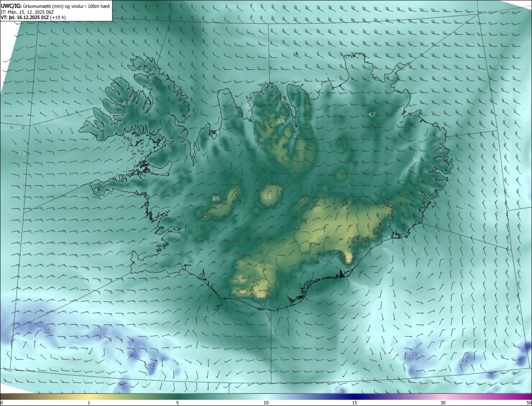
Task: Click the 30 tick label on the color scale
Action: coord(443,403)
